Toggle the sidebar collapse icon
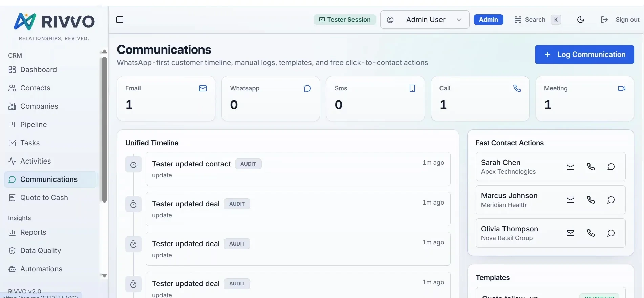 tap(120, 20)
